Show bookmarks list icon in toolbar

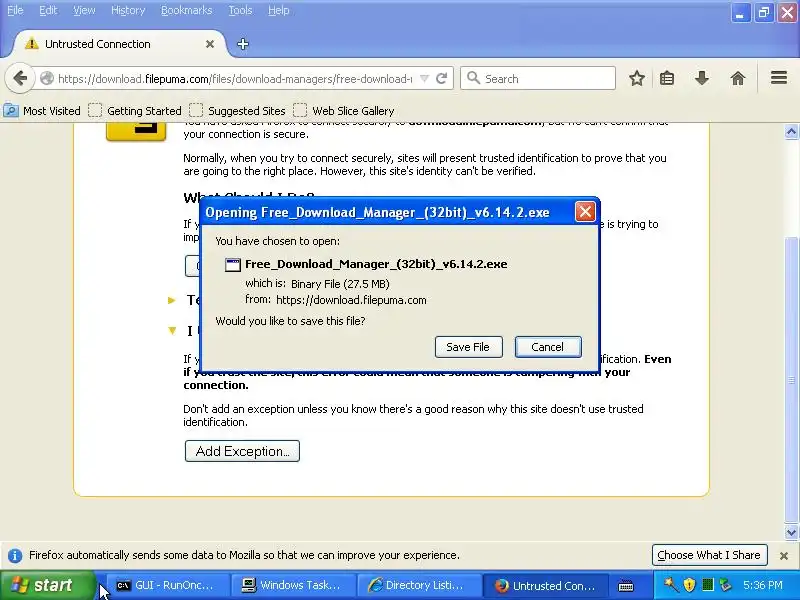(x=667, y=79)
